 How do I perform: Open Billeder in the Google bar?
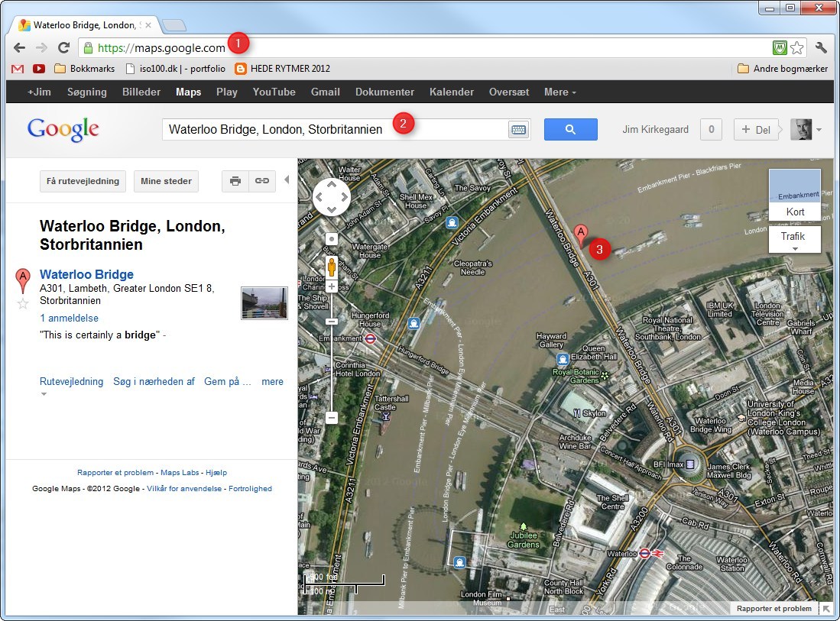(141, 92)
